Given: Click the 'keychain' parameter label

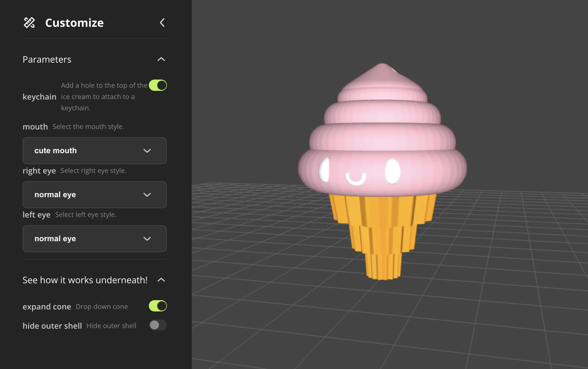Looking at the screenshot, I should (x=39, y=97).
